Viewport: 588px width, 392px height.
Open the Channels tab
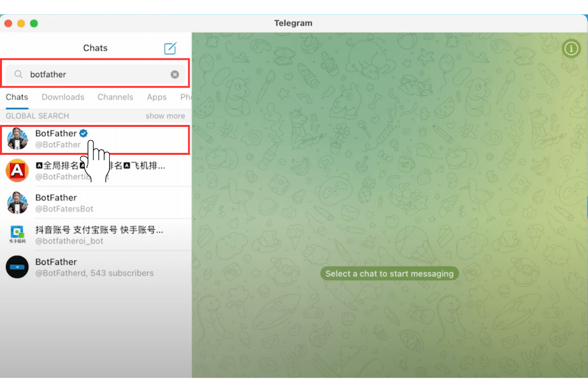(x=115, y=97)
